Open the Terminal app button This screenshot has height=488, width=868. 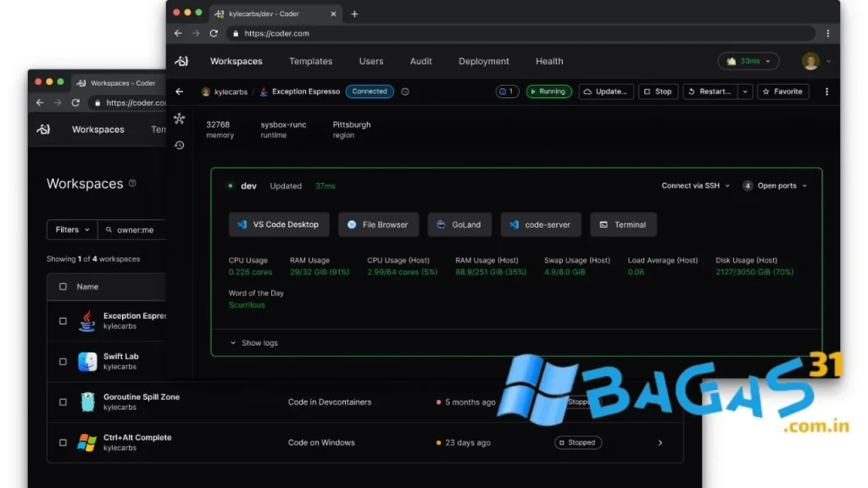623,225
